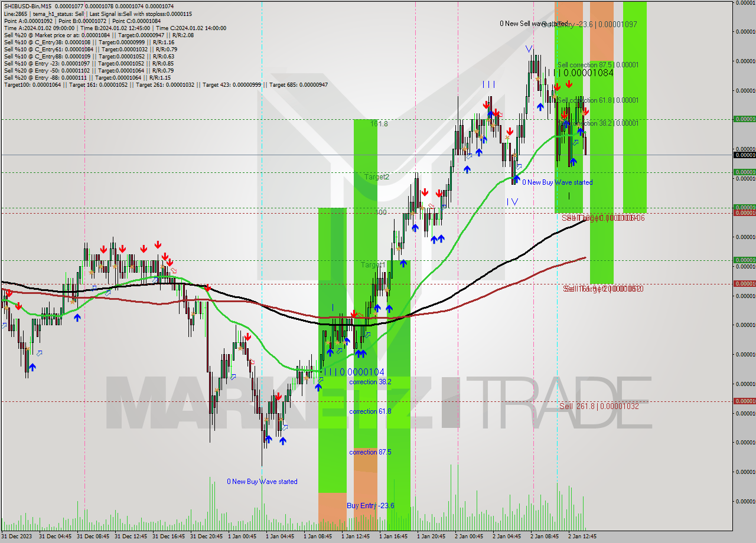Select '0 New Buy Wave started' near bottom volume
Viewport: 756px width, 543px height.
262,482
